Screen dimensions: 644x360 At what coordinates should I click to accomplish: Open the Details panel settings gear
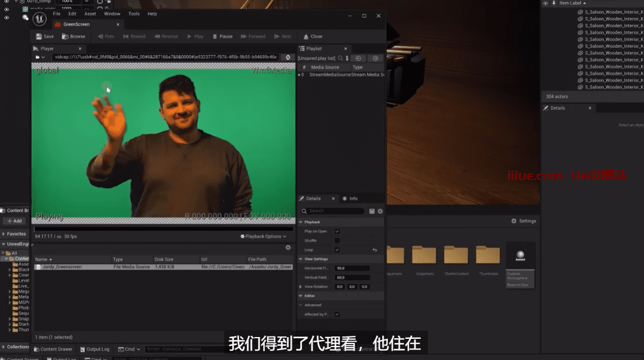[x=380, y=211]
